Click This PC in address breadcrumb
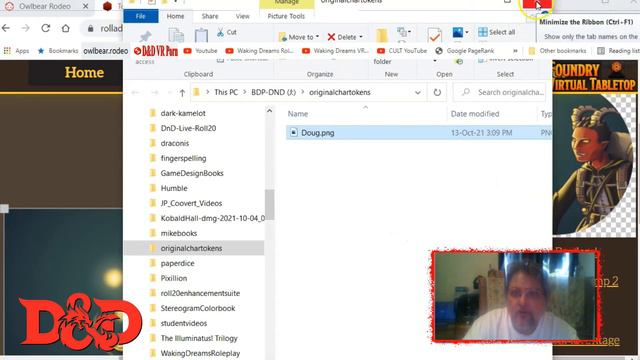 click(226, 92)
